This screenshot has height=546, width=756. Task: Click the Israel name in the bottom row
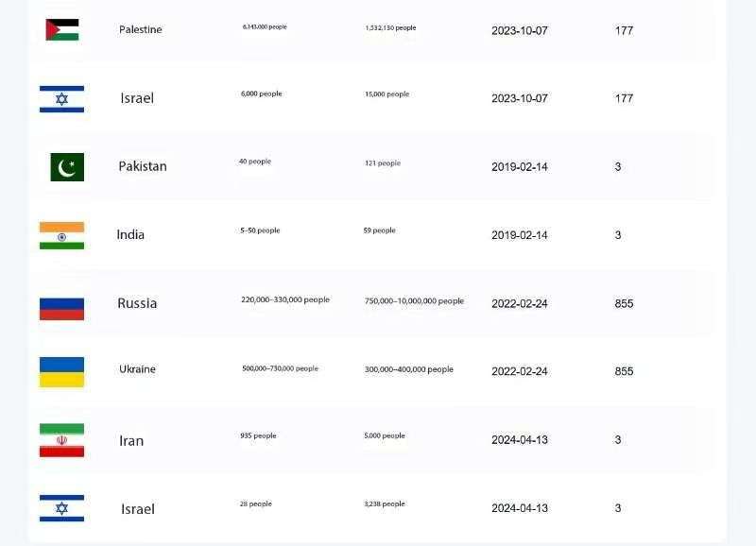tap(137, 509)
